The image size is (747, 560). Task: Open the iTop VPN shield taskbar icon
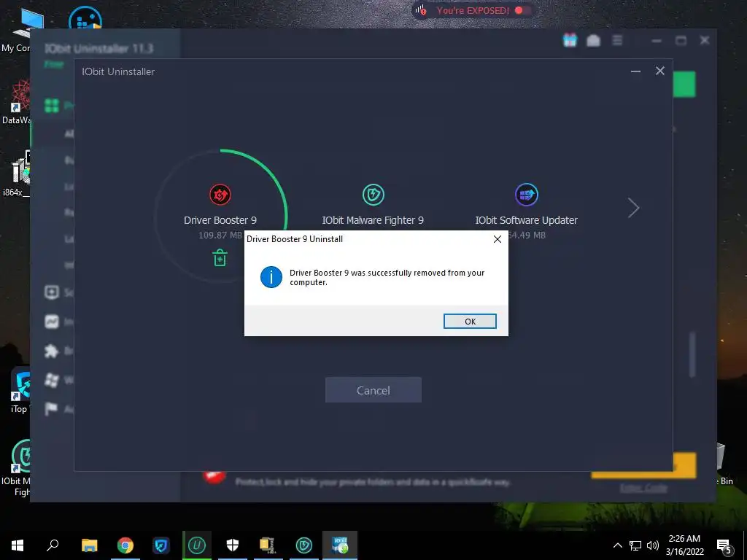click(161, 545)
